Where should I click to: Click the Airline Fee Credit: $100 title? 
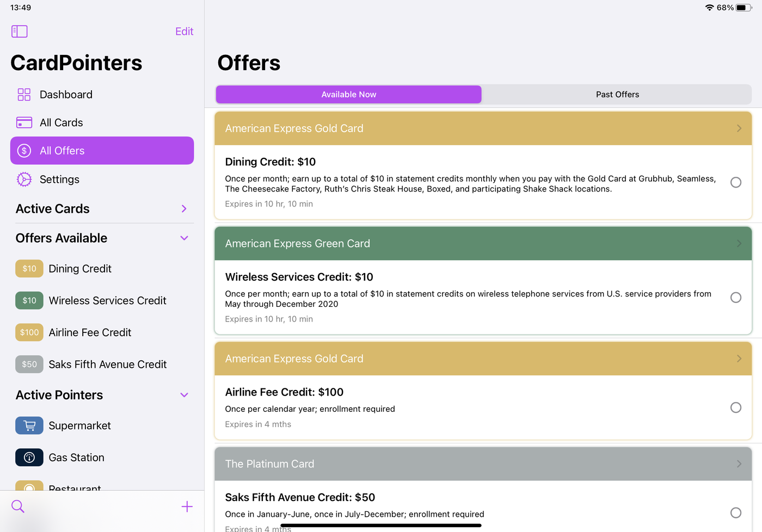284,392
